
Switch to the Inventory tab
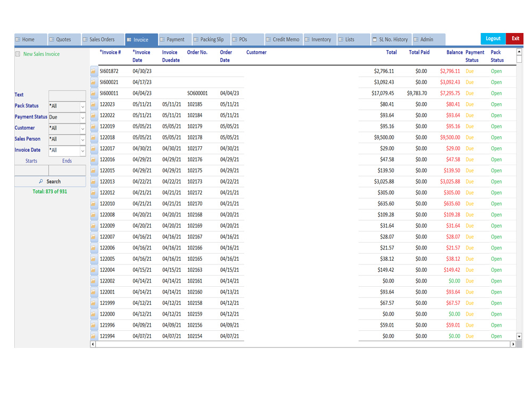click(x=320, y=39)
